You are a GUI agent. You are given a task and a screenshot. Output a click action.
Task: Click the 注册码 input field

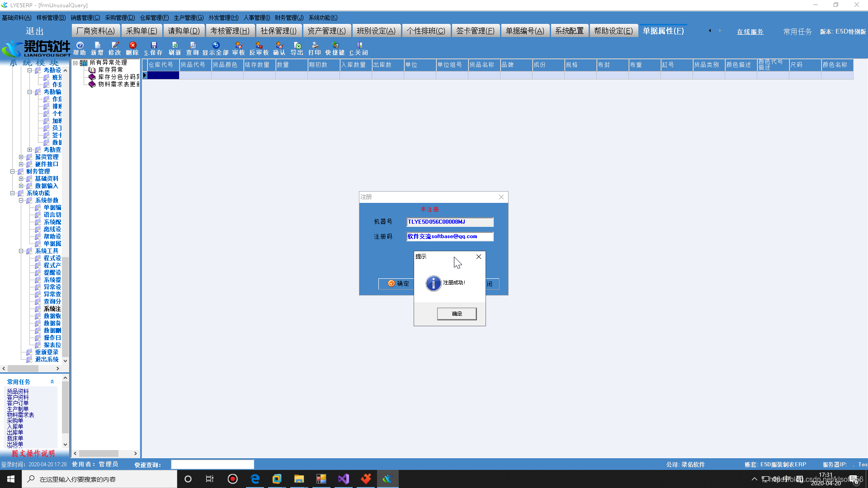[449, 236]
